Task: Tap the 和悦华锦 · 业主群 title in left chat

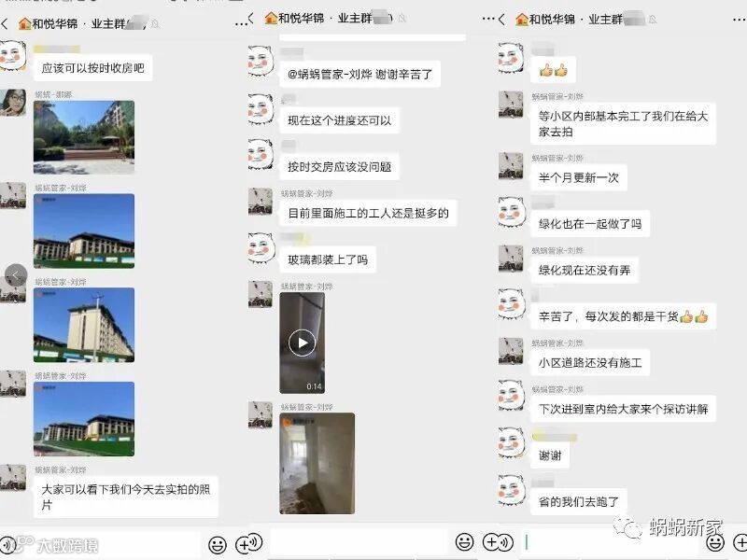Action: (x=81, y=23)
